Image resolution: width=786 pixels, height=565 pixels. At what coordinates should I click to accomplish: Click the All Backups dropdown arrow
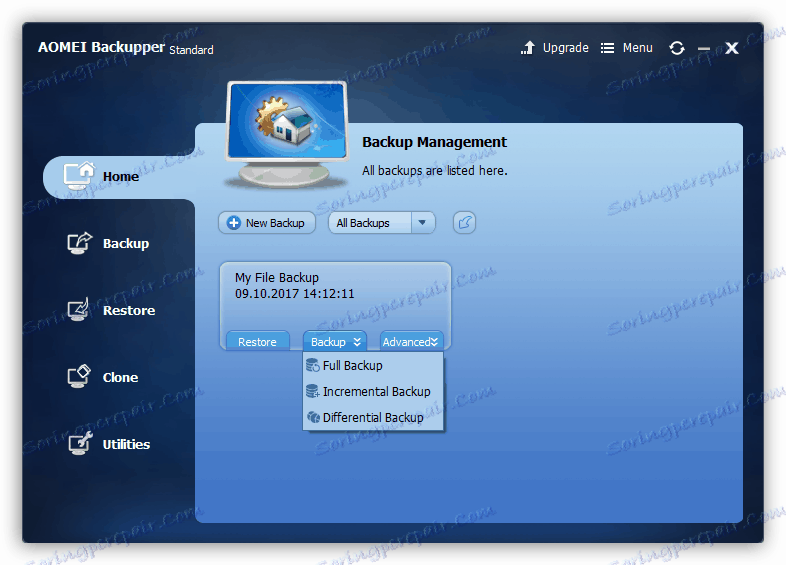point(423,223)
